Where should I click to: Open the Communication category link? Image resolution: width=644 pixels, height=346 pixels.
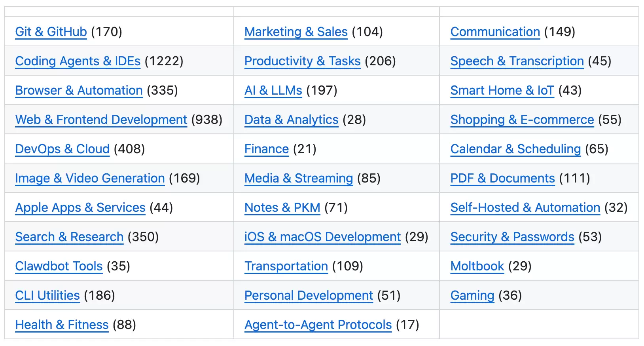tap(495, 32)
